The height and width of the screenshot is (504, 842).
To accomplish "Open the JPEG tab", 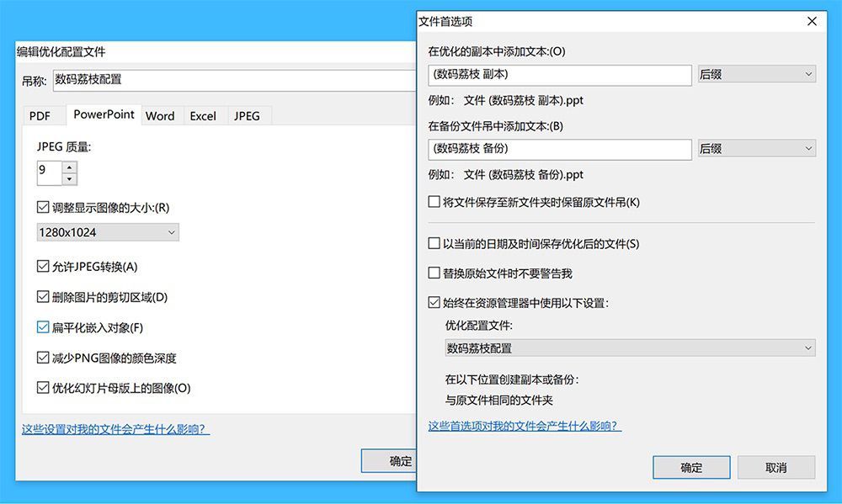I will tap(247, 116).
